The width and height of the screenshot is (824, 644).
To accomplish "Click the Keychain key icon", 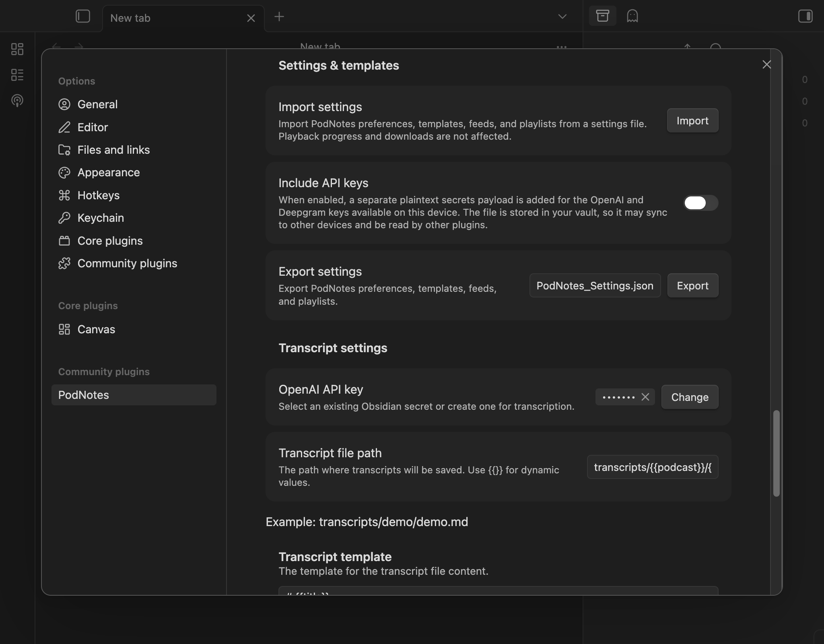I will click(x=64, y=218).
